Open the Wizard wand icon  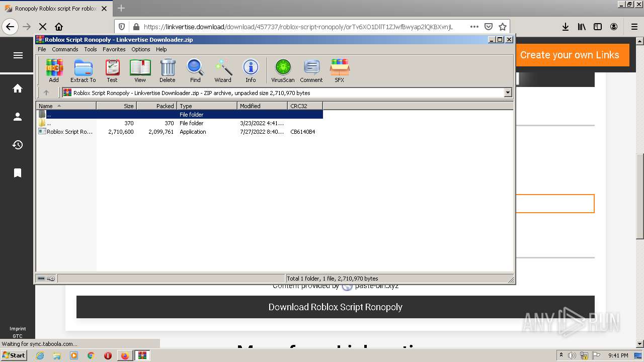pyautogui.click(x=223, y=70)
